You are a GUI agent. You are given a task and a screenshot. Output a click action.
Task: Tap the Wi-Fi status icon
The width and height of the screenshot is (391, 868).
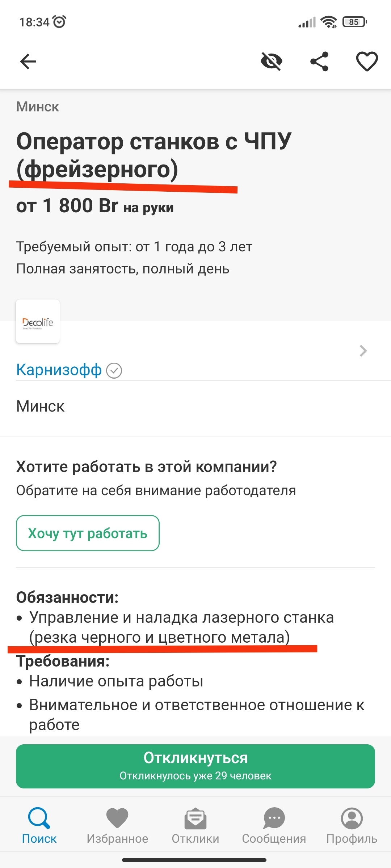coord(329,22)
